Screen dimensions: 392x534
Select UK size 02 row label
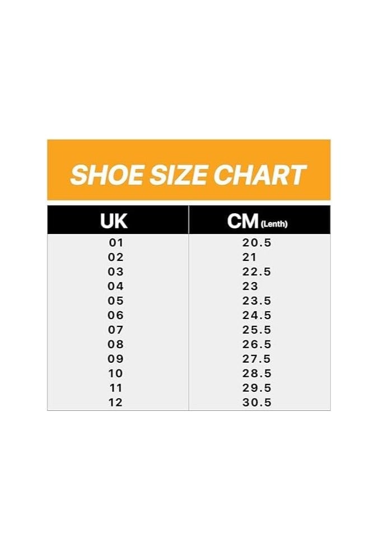[115, 257]
